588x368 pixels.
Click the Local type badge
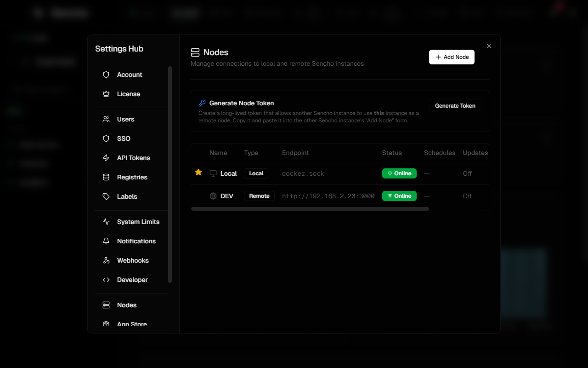click(256, 173)
